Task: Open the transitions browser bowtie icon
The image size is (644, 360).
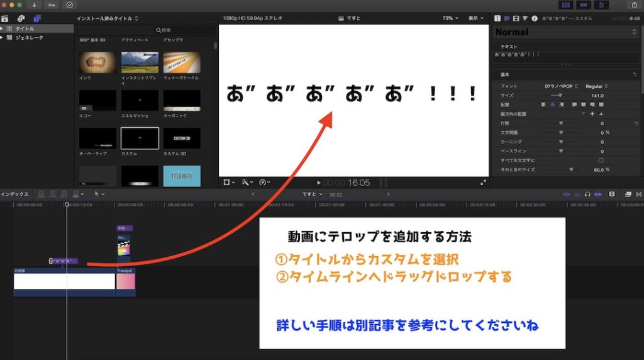Action: 639,194
